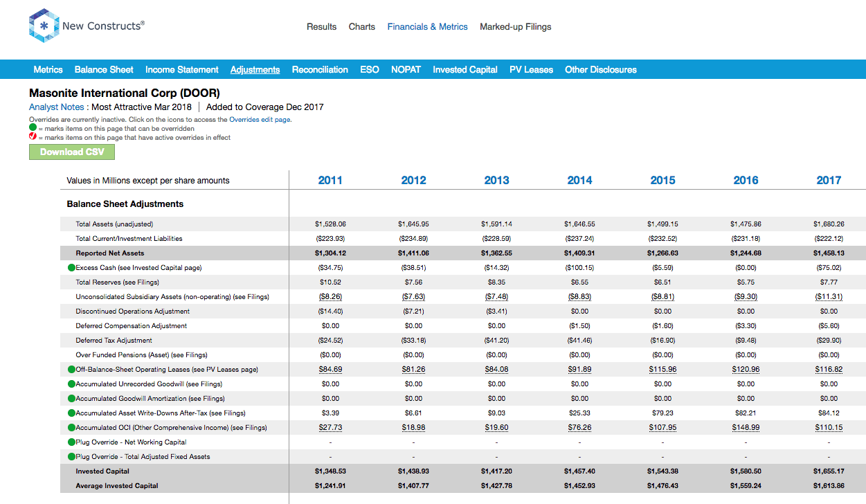Click Excess Cash 2014 value ($100.15)
Viewport: 866px width, 504px height.
pyautogui.click(x=579, y=268)
